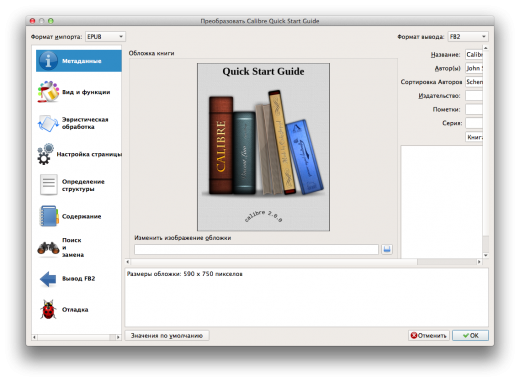This screenshot has width=520, height=382.
Task: Click the Издательство input field
Action: click(474, 96)
